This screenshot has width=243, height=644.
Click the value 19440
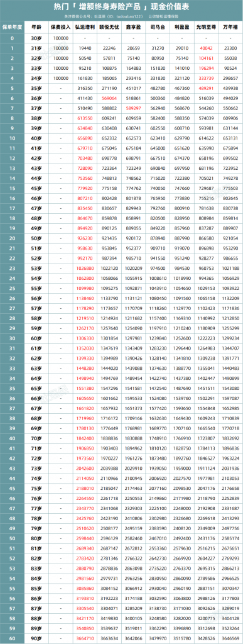click(x=84, y=48)
